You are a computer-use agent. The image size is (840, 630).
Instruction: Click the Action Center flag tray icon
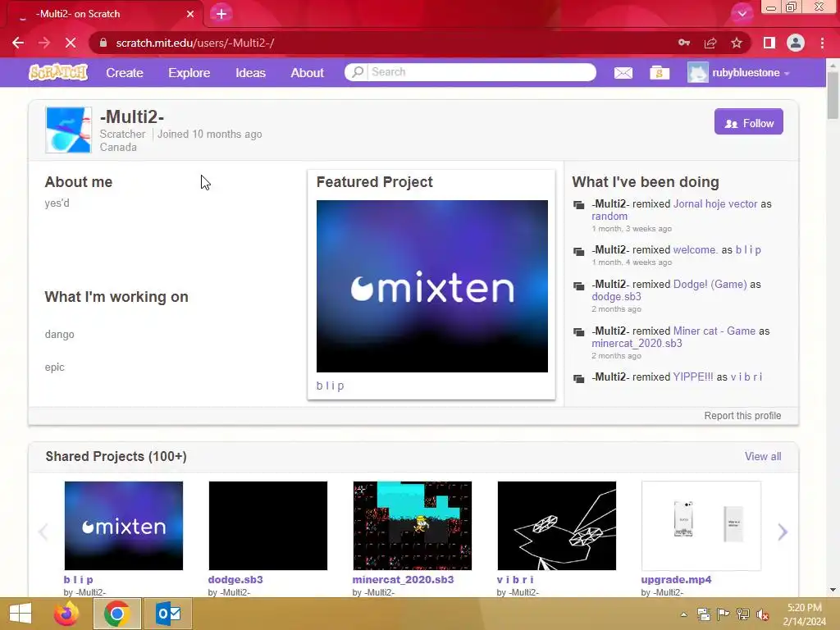coord(724,614)
